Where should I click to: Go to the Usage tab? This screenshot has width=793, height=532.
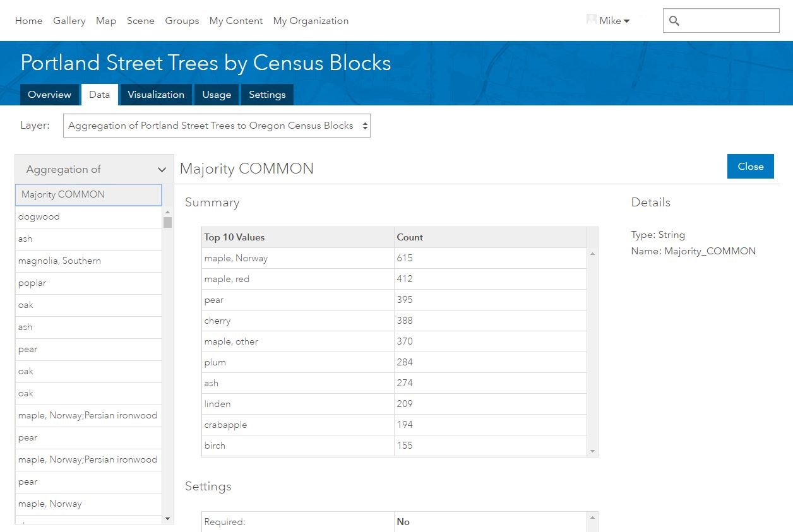[217, 95]
